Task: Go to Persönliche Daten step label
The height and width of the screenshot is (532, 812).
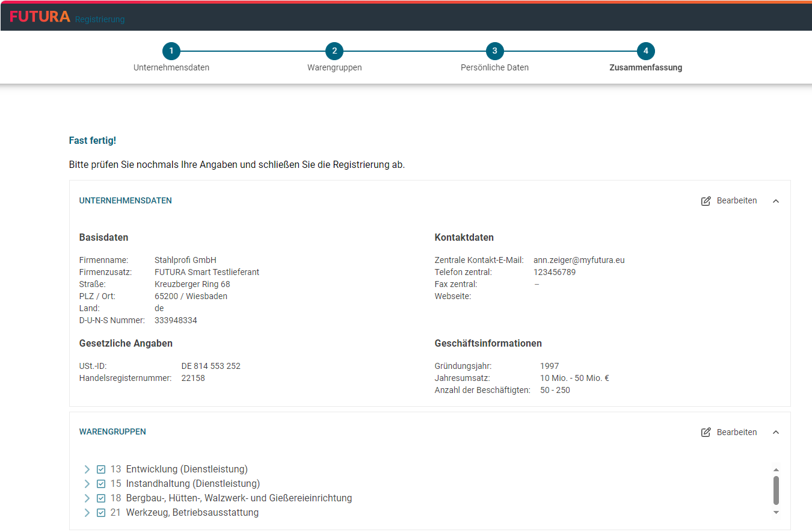Action: pos(494,68)
